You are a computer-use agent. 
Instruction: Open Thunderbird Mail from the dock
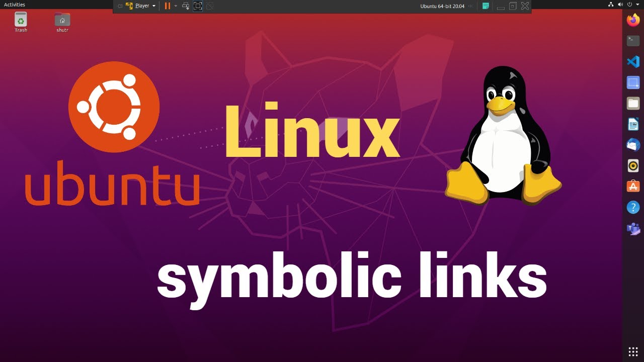click(633, 144)
